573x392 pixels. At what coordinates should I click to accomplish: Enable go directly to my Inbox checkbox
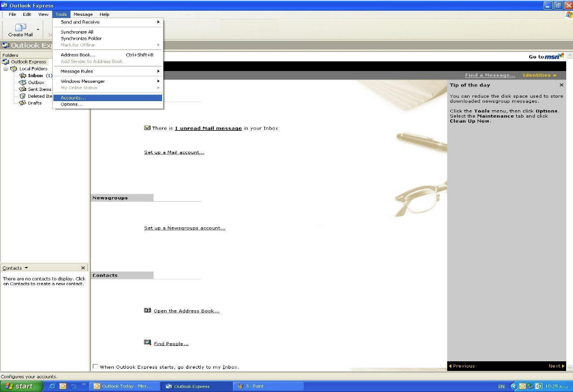tap(95, 366)
